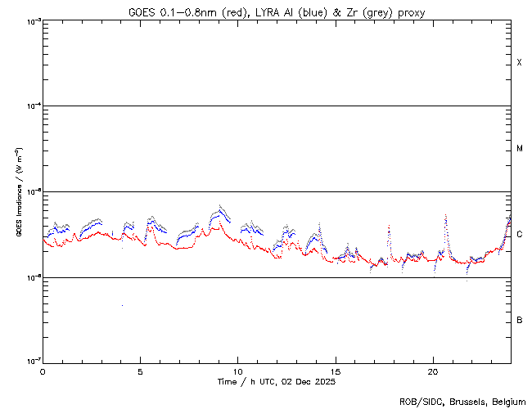Click the hour 0 tick label on the time axis
Viewport: 532px width, 409px height.
(43, 371)
